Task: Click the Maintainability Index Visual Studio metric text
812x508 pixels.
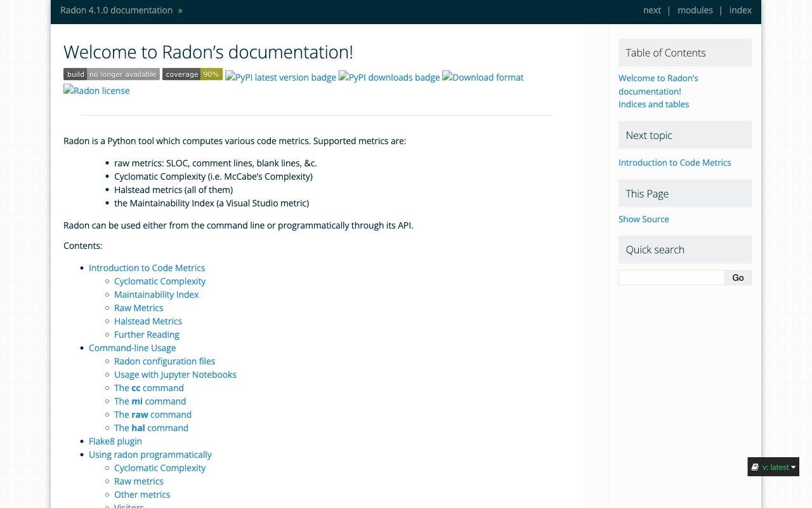Action: 211,203
